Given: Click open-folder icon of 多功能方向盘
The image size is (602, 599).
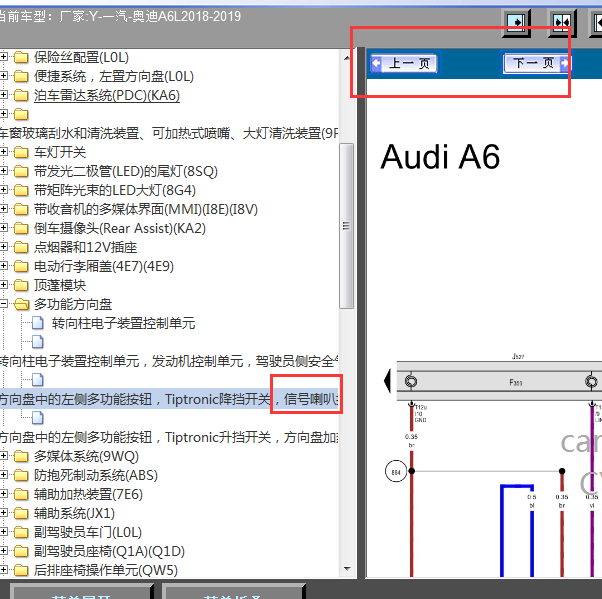Looking at the screenshot, I should coord(22,304).
